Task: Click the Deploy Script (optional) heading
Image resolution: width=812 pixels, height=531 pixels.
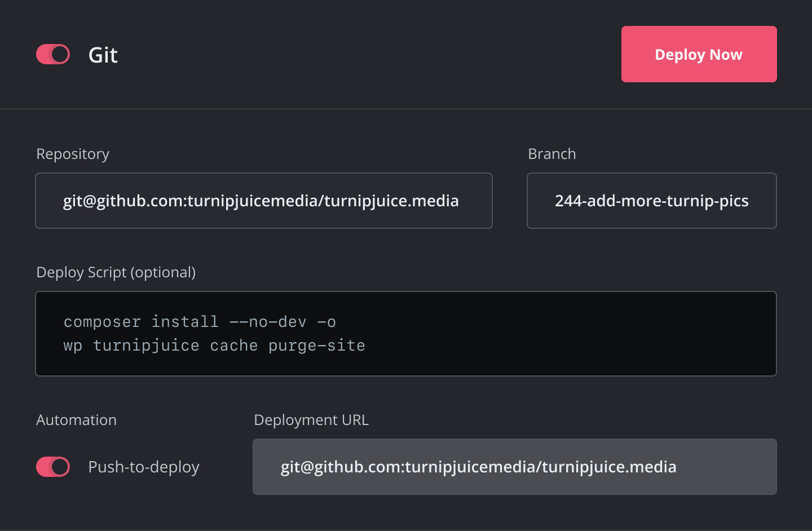Action: (116, 272)
